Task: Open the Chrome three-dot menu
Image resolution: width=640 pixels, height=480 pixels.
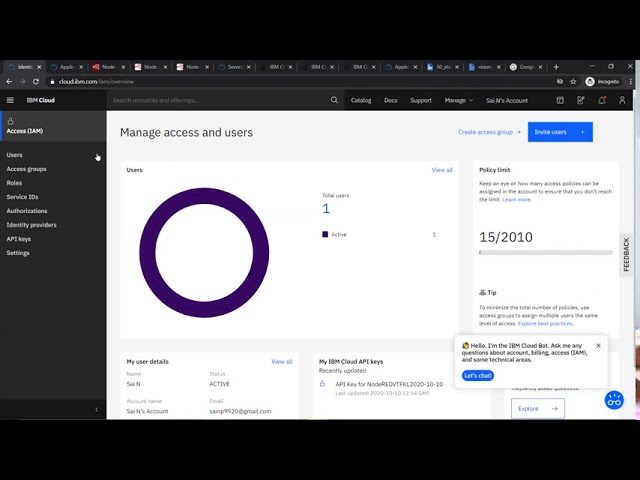Action: click(631, 82)
